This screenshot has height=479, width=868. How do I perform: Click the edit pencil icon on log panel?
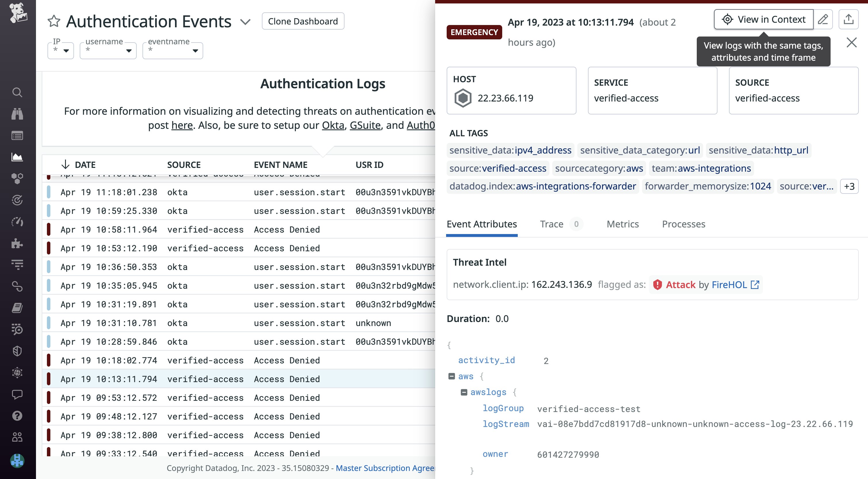823,19
